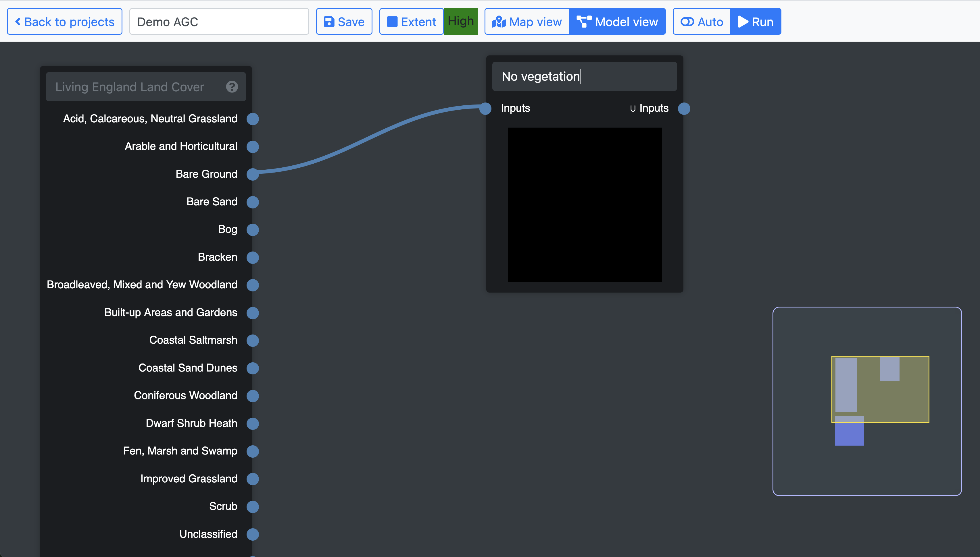Click the black preview thumbnail in the node
The image size is (980, 557).
(584, 205)
